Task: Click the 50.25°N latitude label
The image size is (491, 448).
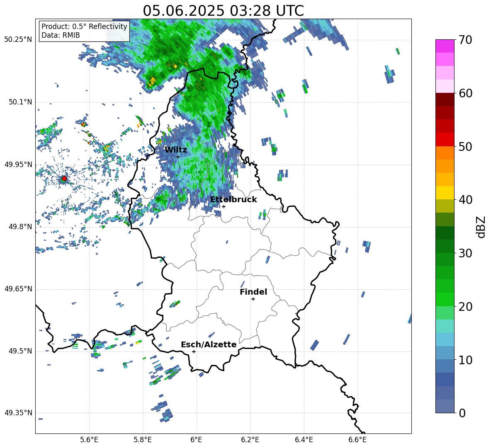Action: coord(18,40)
